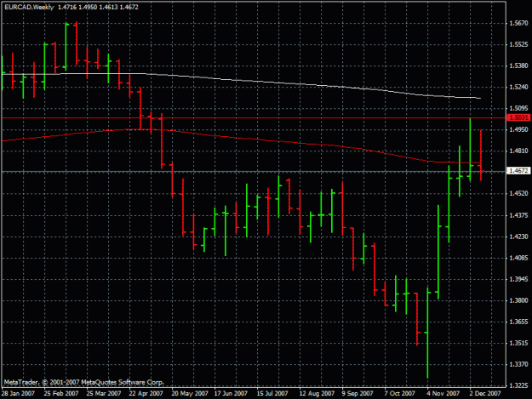The image size is (532, 399).
Task: Click the 1.5380 price scale value
Action: [518, 66]
